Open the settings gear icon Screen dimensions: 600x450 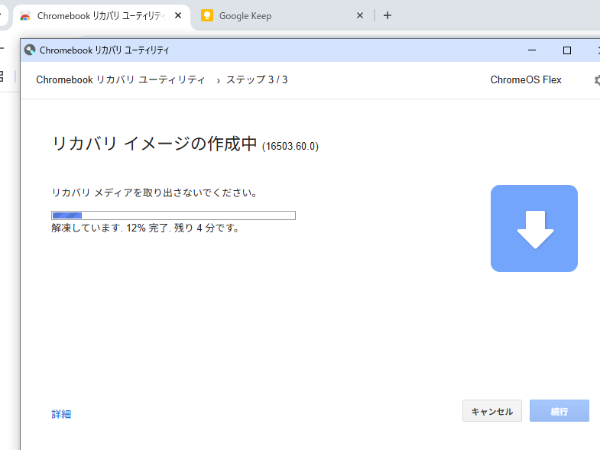coord(597,80)
